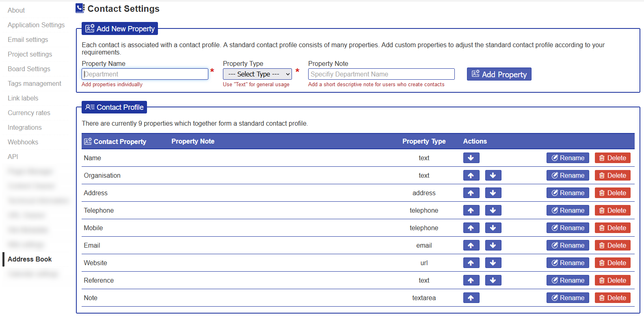
Task: Click the Property Name input field
Action: (145, 74)
